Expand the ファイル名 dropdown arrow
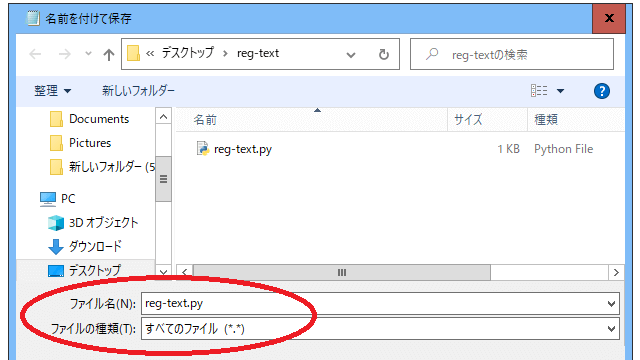This screenshot has height=360, width=640. pos(611,304)
